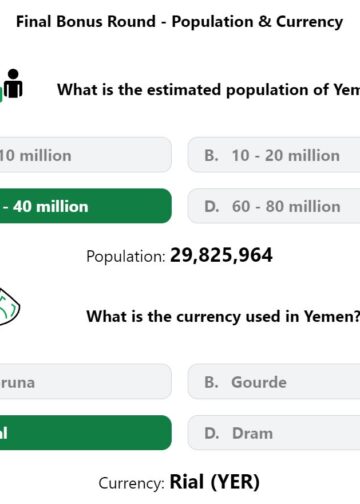Choose the gray option ending in 10 million
This screenshot has height=504, width=360.
(86, 155)
